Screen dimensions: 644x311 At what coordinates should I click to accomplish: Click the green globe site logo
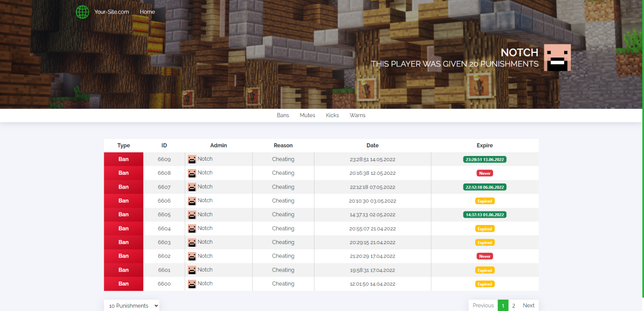(x=83, y=12)
